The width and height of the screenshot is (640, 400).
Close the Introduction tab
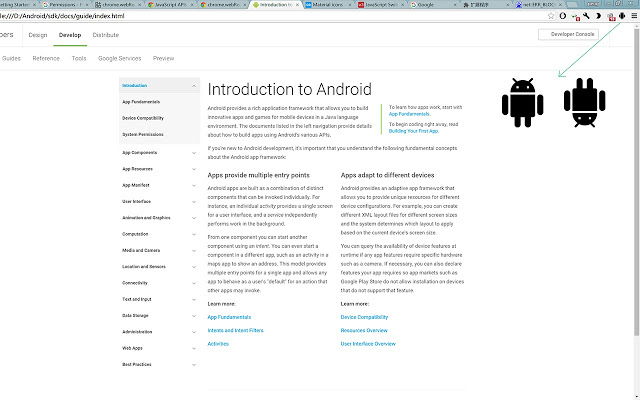[297, 5]
